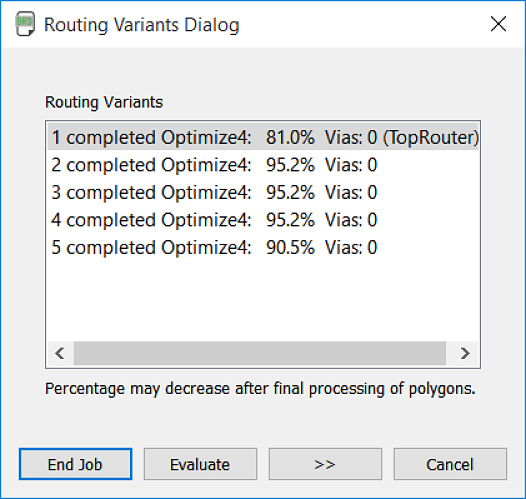Cancel the routing job
Screen dimensions: 526x499
(450, 464)
